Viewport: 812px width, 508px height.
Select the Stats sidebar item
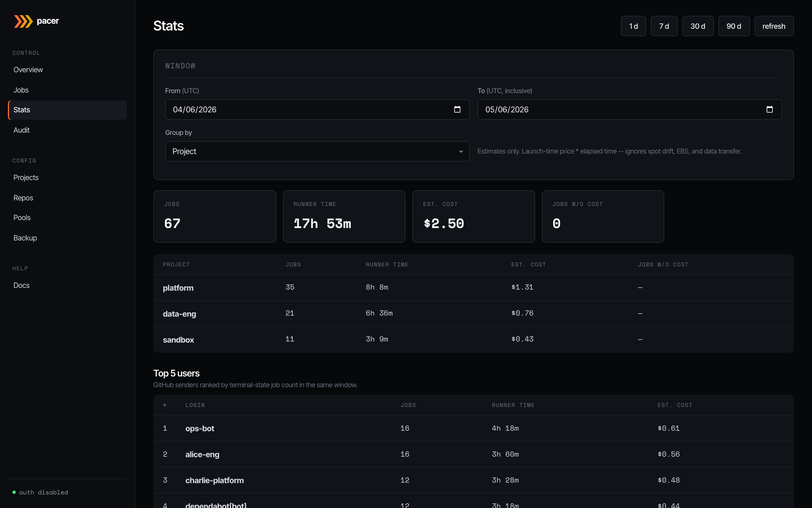(x=67, y=110)
